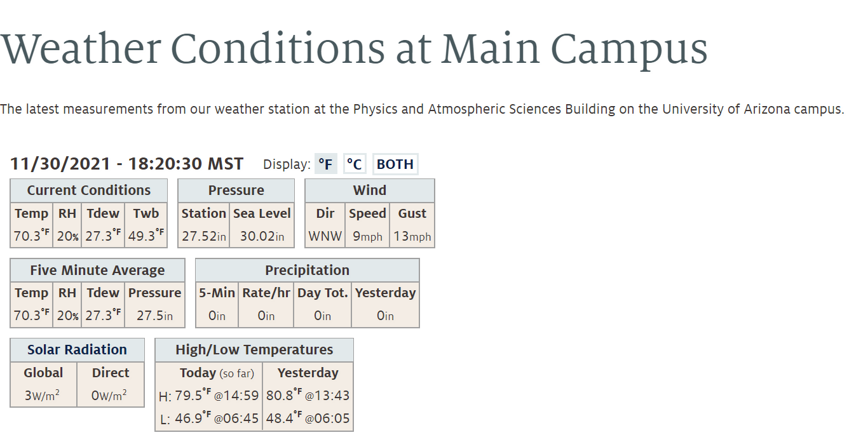Click the Current Conditions table header

89,191
